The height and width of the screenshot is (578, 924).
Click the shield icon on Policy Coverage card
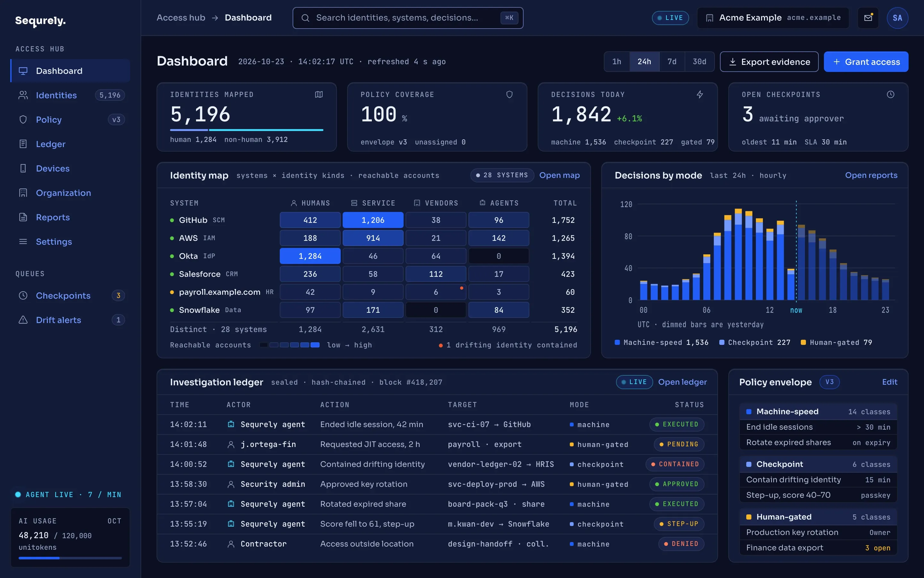[509, 94]
